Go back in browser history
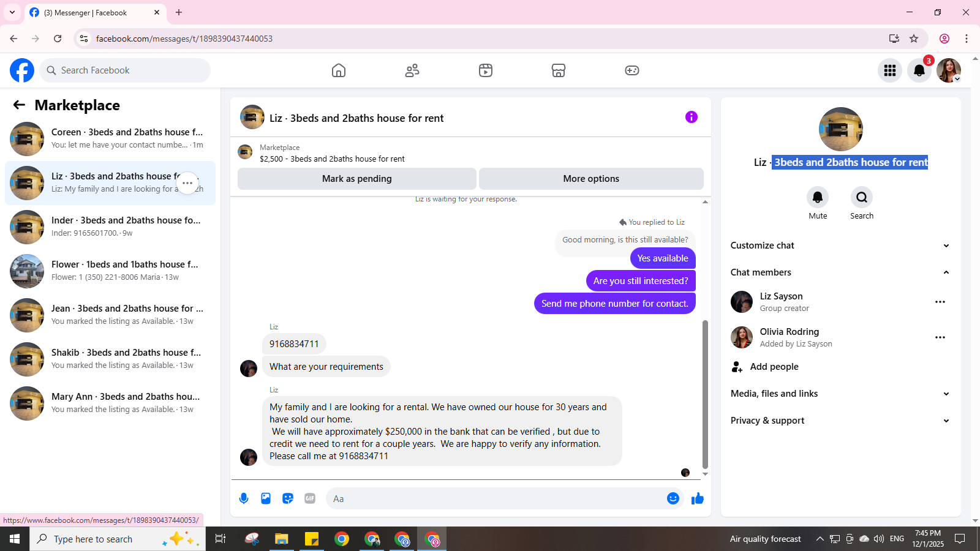 13,39
